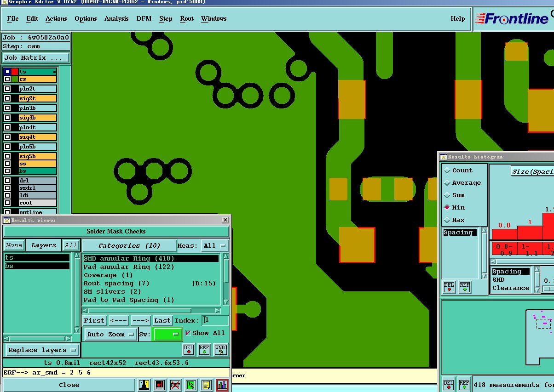Click the categories list scroll-up arrow
The height and width of the screenshot is (392, 554).
click(x=226, y=257)
